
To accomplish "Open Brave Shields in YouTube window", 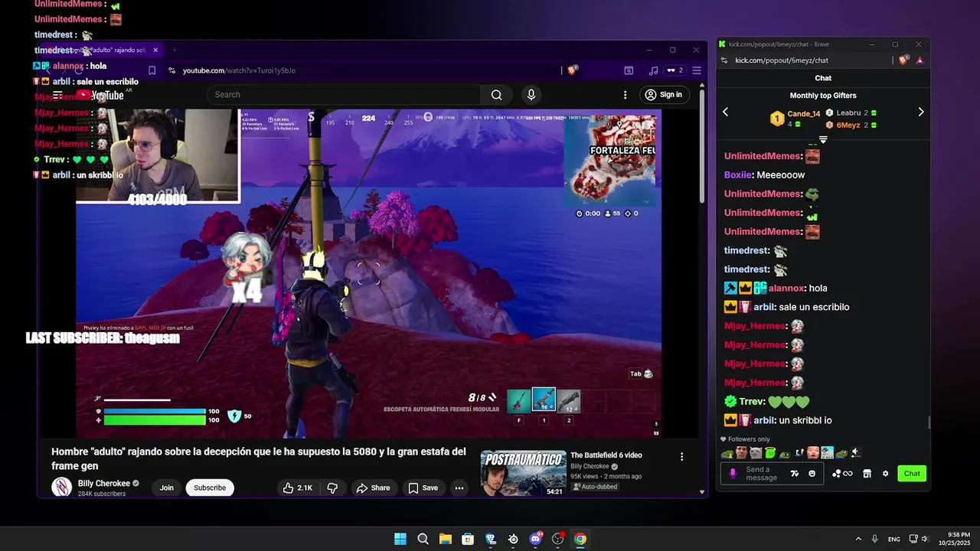I will click(x=572, y=70).
